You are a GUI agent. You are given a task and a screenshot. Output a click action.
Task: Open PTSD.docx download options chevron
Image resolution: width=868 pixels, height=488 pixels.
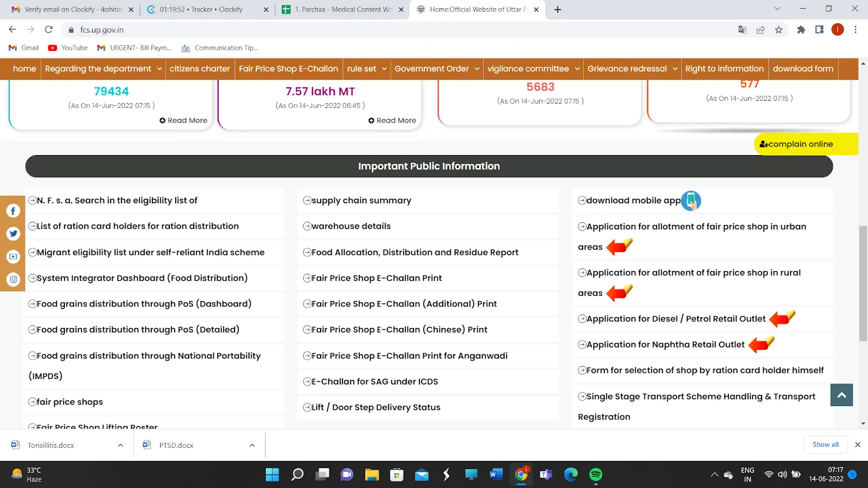pos(252,445)
